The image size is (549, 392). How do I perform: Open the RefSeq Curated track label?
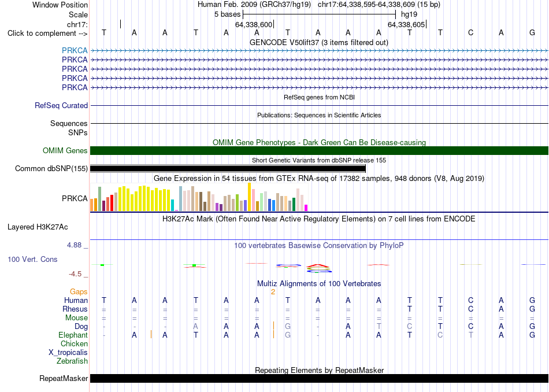click(x=61, y=105)
